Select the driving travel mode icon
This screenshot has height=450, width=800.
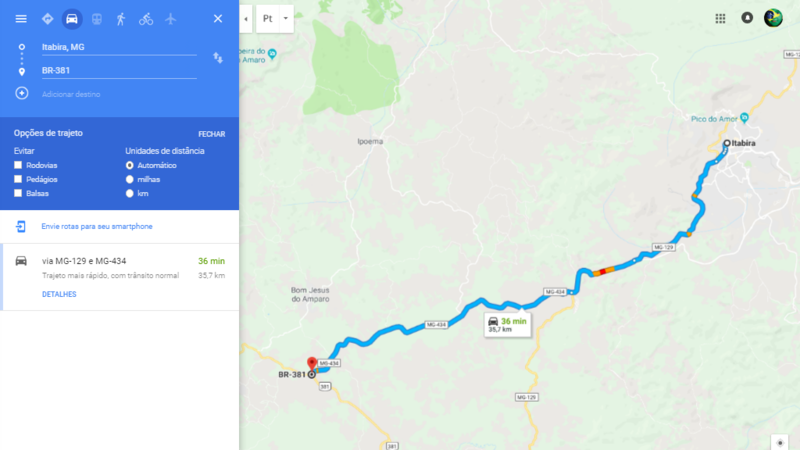72,19
